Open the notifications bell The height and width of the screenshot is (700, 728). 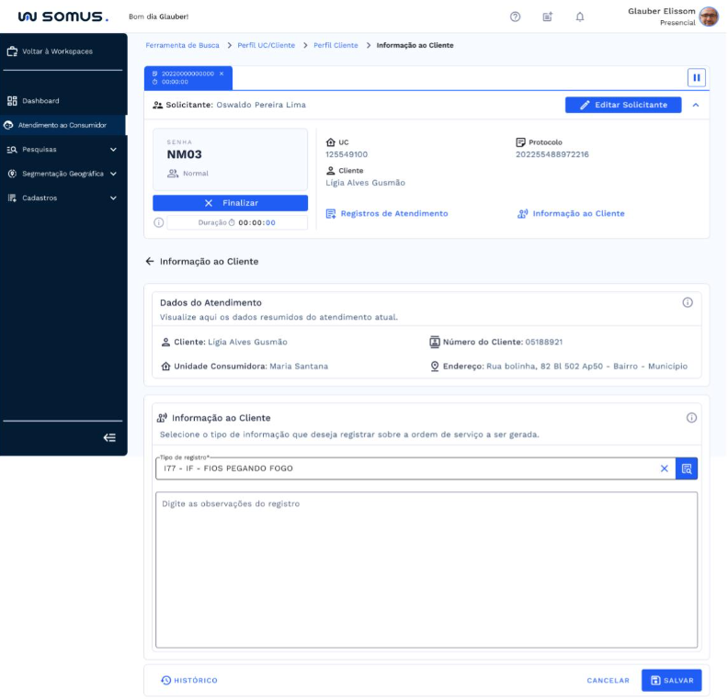(x=580, y=17)
